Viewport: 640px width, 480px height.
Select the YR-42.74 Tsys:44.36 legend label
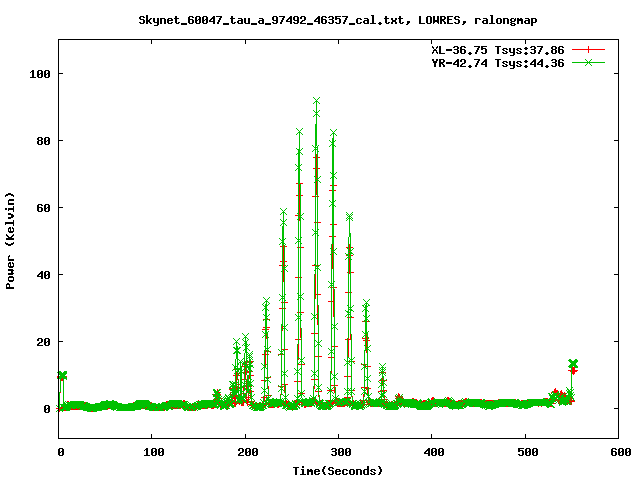tap(498, 63)
